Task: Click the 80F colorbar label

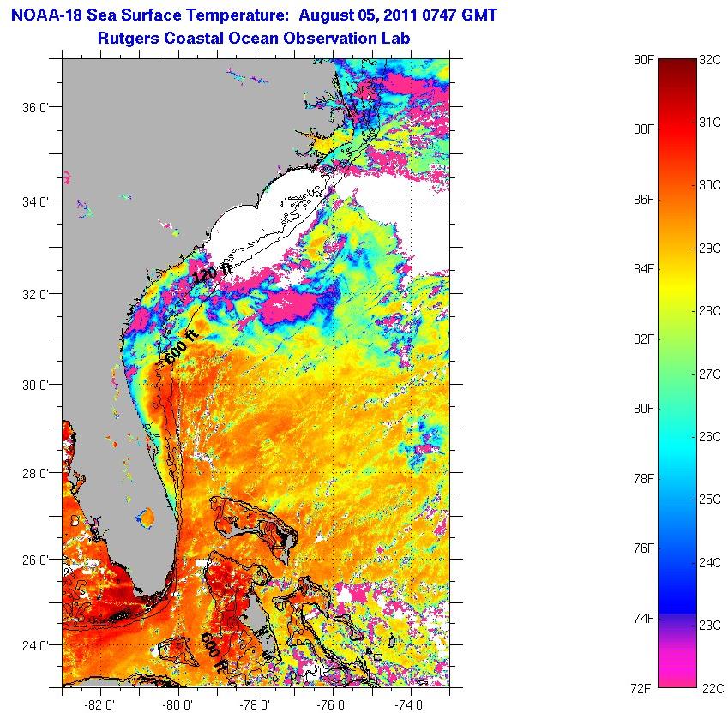Action: point(643,408)
